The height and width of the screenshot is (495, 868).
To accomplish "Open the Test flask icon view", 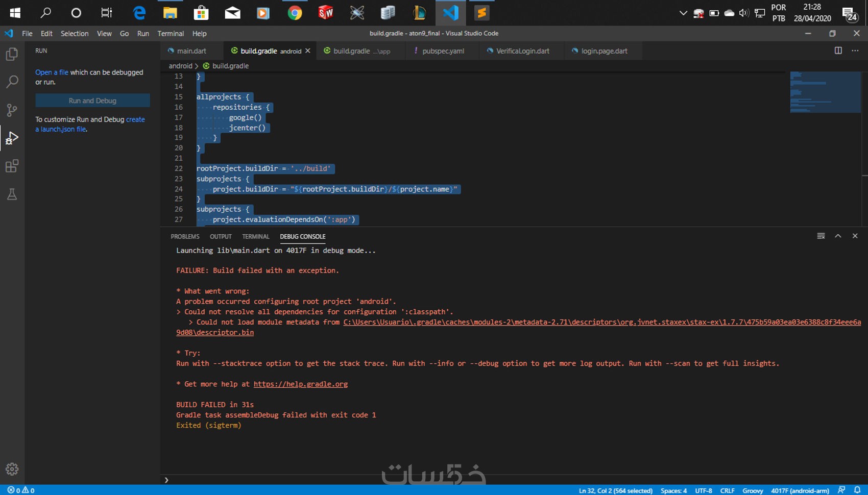I will coord(12,194).
